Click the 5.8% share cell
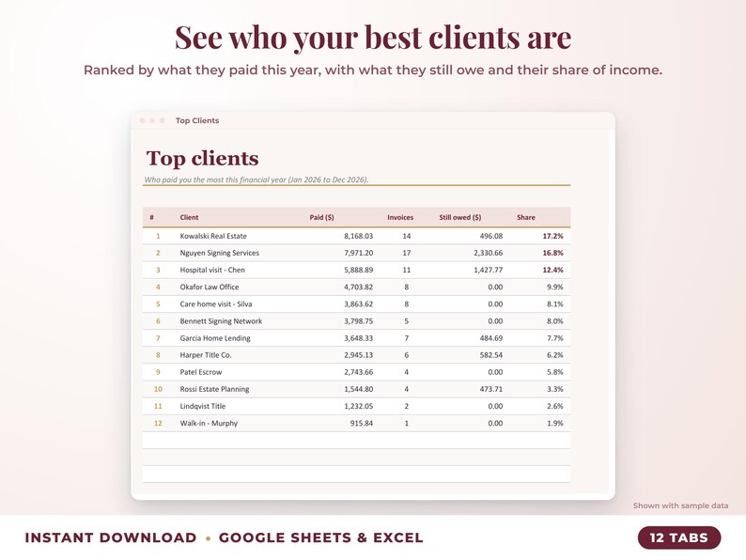Image resolution: width=746 pixels, height=560 pixels. pyautogui.click(x=554, y=372)
